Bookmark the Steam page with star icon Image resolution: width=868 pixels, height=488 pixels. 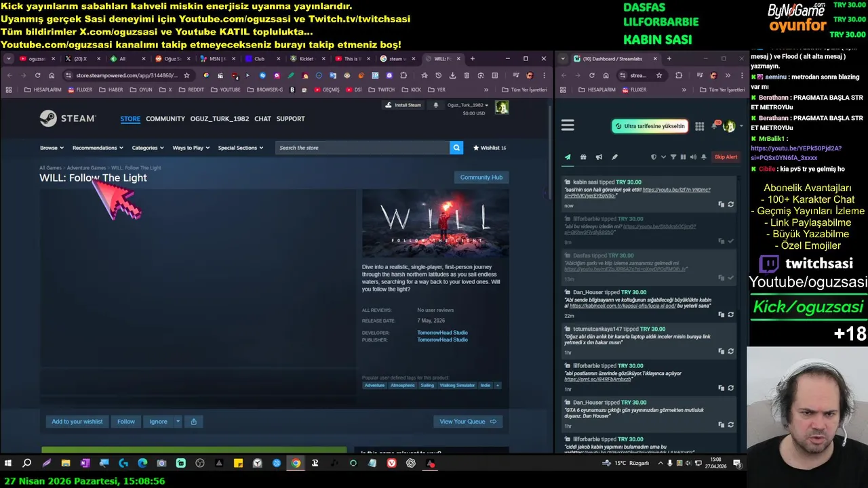pos(186,75)
